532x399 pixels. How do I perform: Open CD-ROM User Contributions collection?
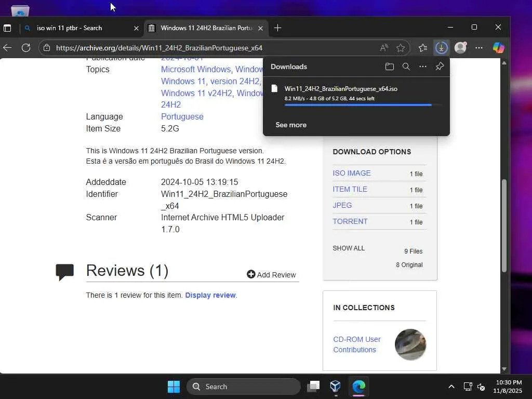(x=356, y=344)
